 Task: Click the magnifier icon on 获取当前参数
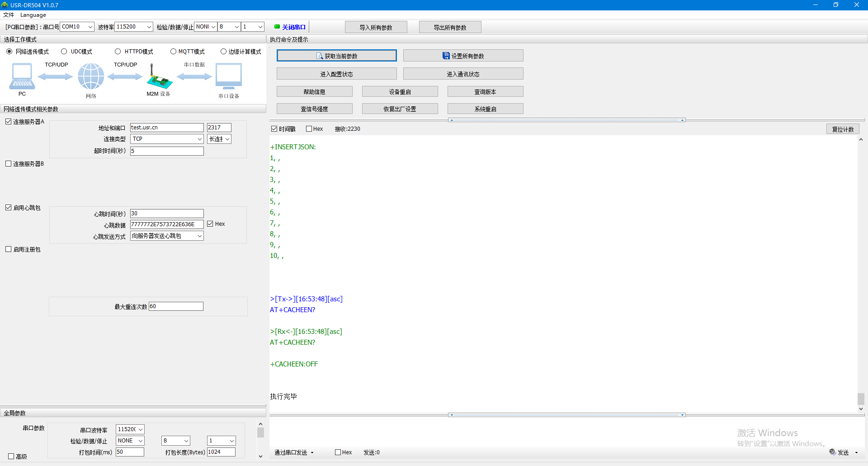pos(320,56)
